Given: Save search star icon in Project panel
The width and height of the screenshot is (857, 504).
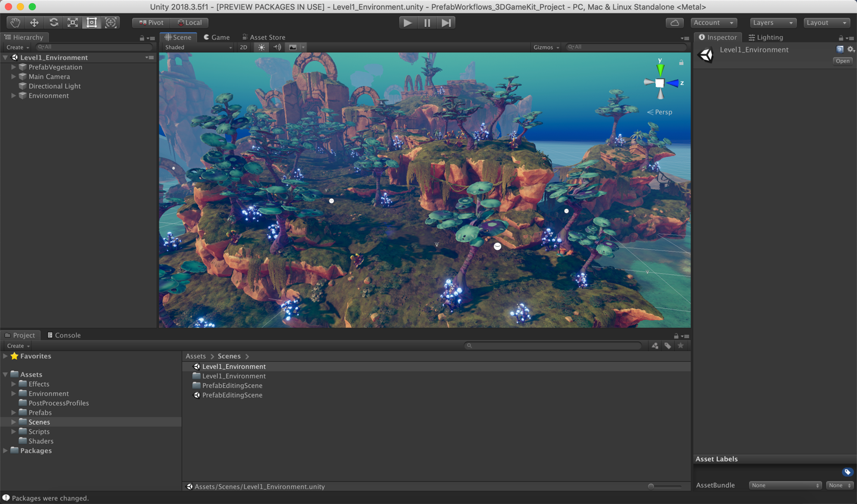Looking at the screenshot, I should [681, 346].
